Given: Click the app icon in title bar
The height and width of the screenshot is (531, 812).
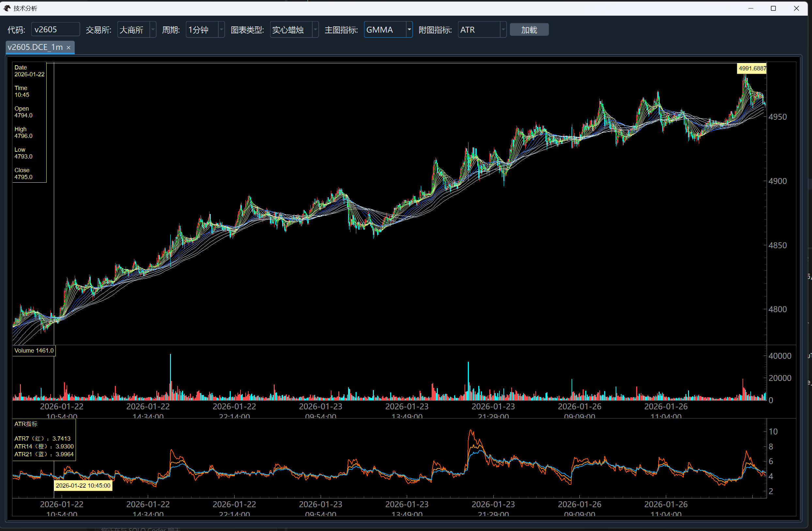Looking at the screenshot, I should [x=7, y=8].
